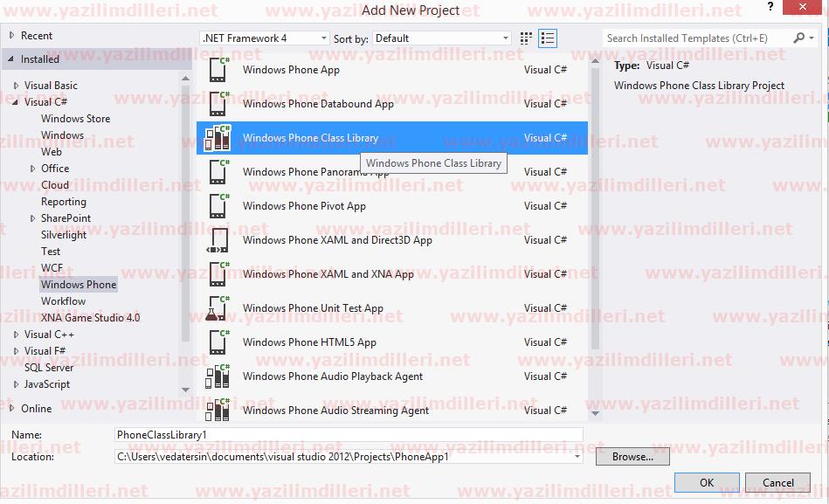Select the Windows Phone Pivot App icon
This screenshot has width=829, height=504.
pyautogui.click(x=219, y=206)
